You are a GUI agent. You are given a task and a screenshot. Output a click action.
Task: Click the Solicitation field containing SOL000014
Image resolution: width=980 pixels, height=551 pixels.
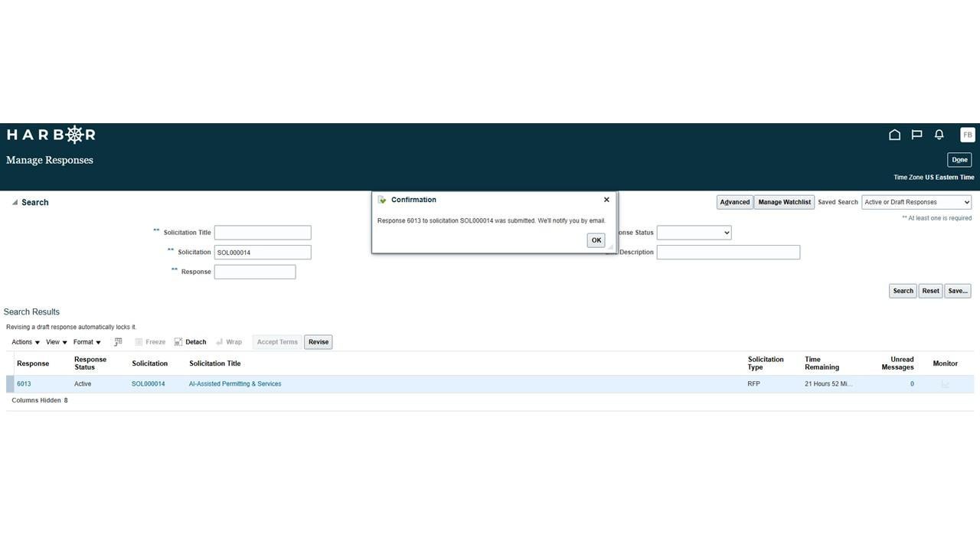(263, 252)
